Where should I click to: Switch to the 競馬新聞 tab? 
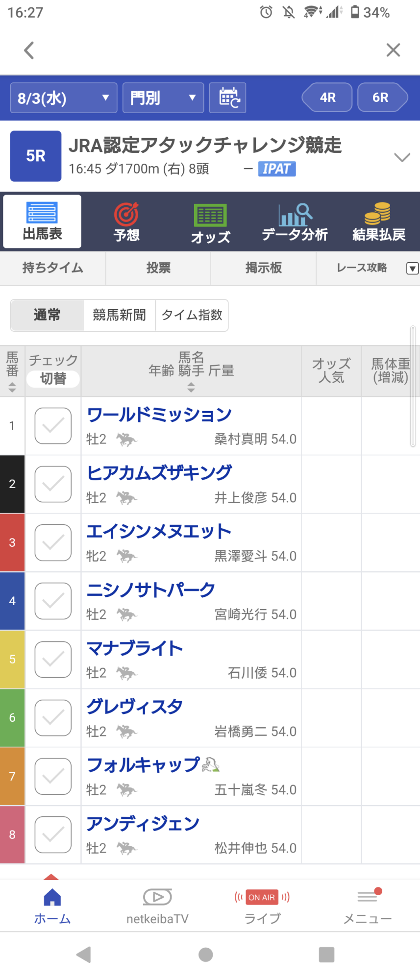pyautogui.click(x=120, y=315)
